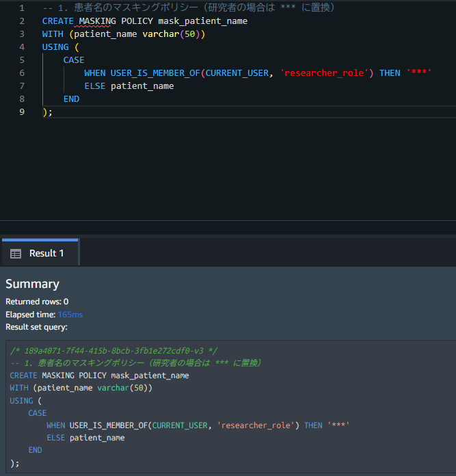456x476 pixels.
Task: Click line number 1 in the editor gutter
Action: [22, 8]
